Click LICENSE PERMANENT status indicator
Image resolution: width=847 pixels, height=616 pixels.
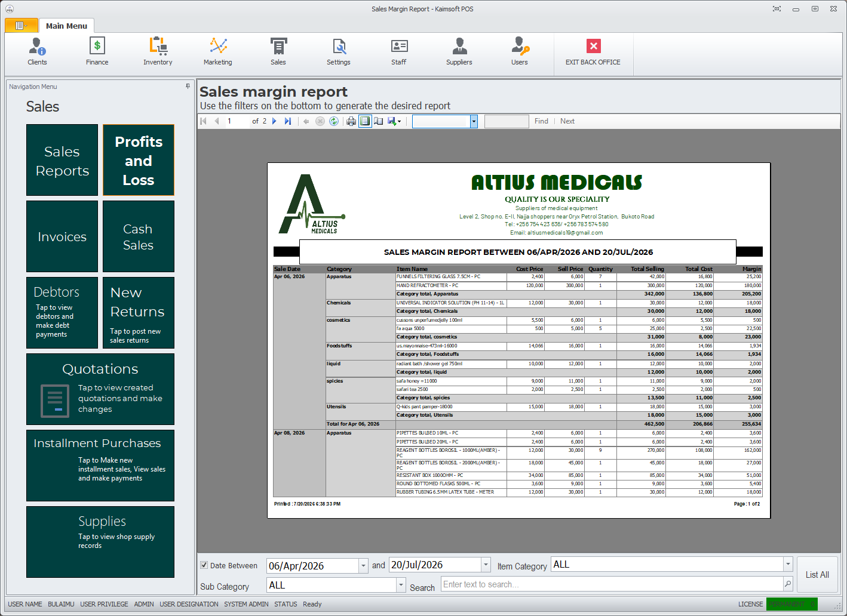[791, 604]
